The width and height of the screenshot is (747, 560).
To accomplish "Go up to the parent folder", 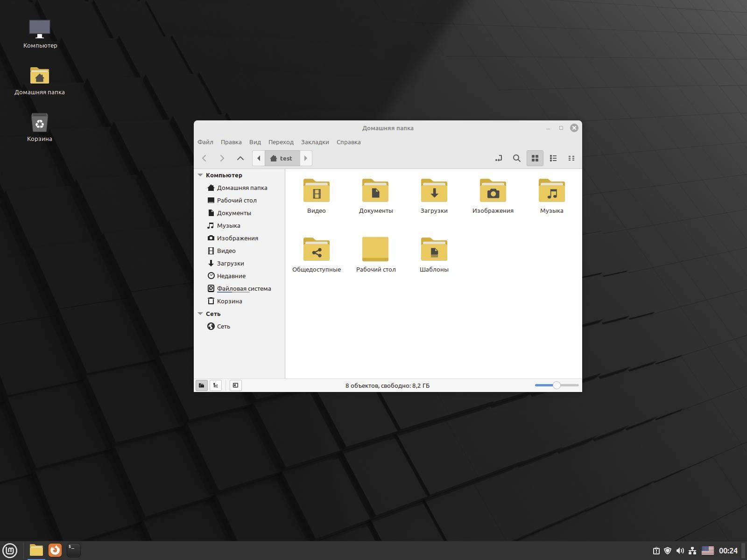I will click(x=240, y=158).
